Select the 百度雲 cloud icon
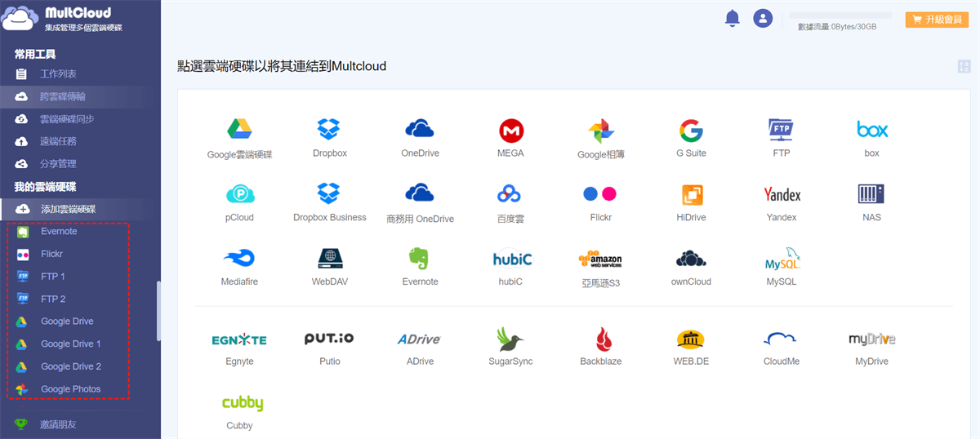The image size is (980, 439). 510,193
